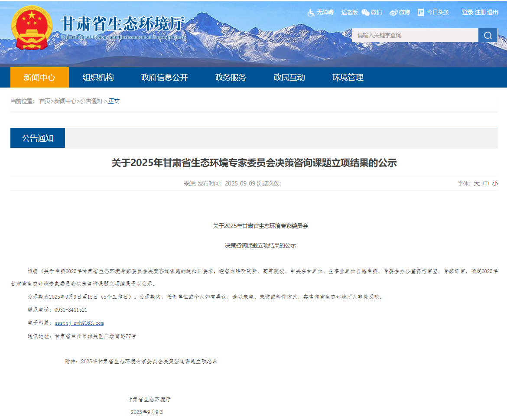
Task: Go to 政府信息公开 section
Action: pos(164,78)
